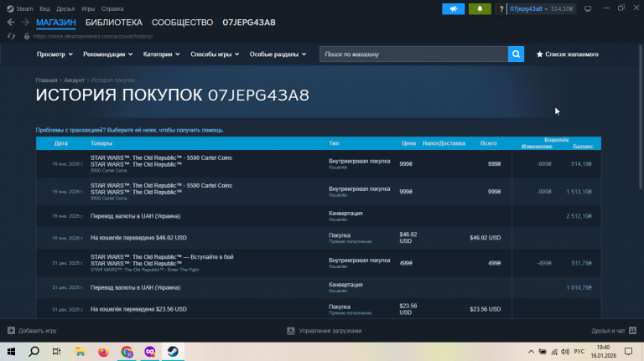Open the Игры menu
This screenshot has height=361, width=644.
(x=88, y=8)
